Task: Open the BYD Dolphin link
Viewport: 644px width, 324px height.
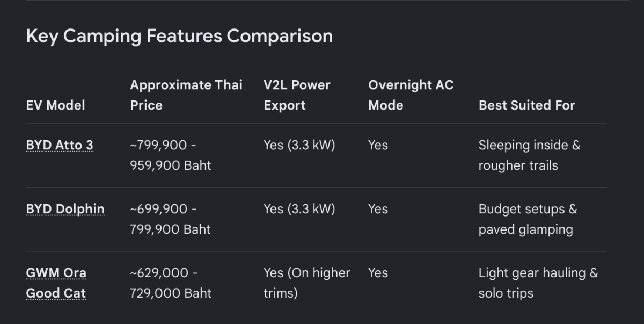Action: pyautogui.click(x=65, y=209)
